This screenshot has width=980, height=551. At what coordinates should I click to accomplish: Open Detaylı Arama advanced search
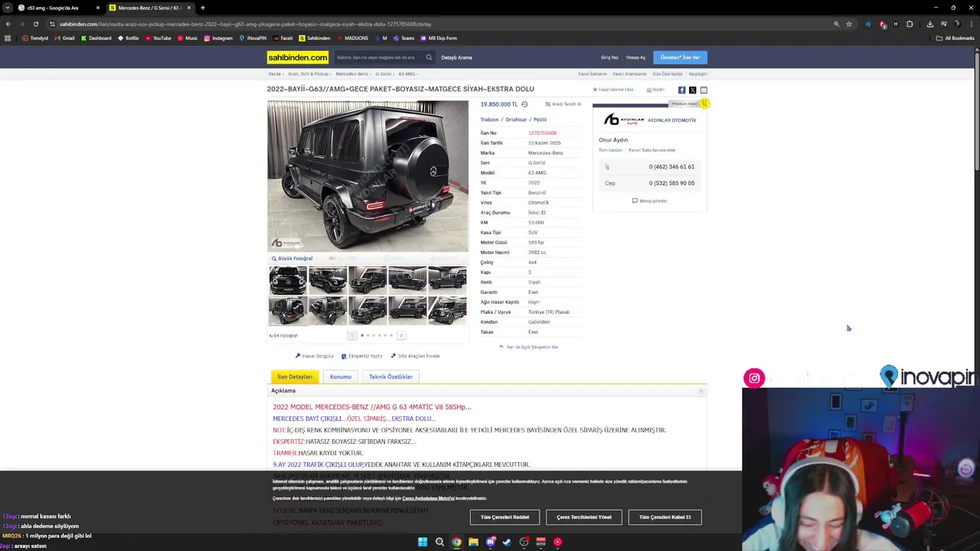pyautogui.click(x=456, y=57)
